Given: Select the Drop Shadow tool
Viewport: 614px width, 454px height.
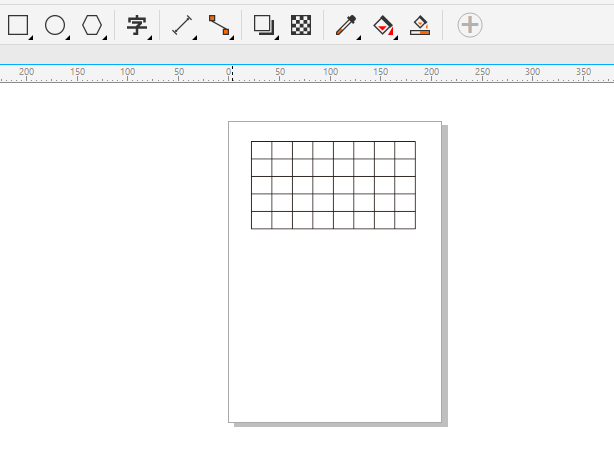Looking at the screenshot, I should [264, 25].
